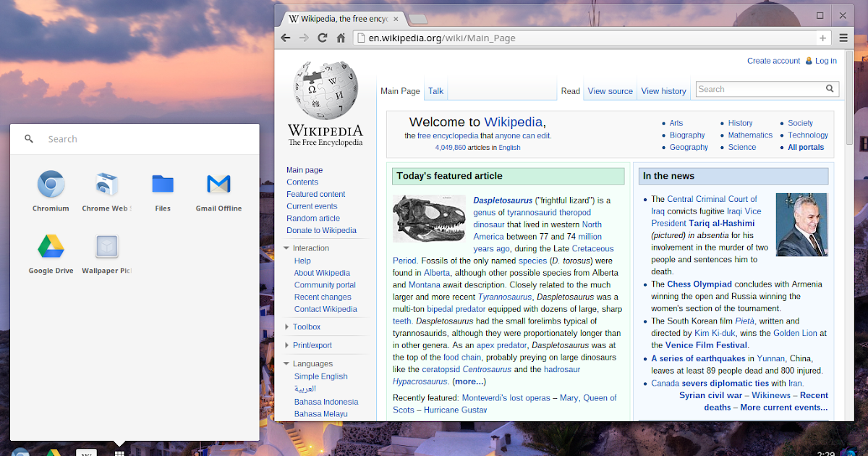Click the plus icon in address bar
The height and width of the screenshot is (456, 868).
pyautogui.click(x=823, y=38)
